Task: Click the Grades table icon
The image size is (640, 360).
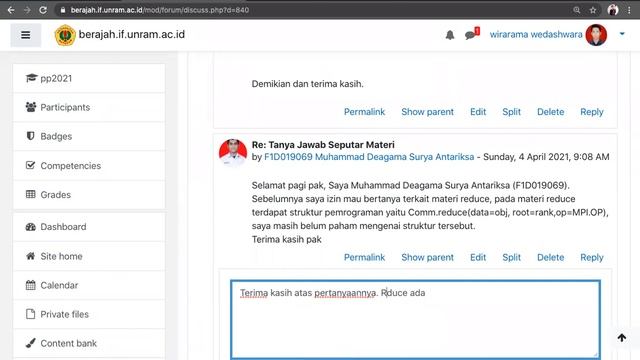Action: coord(31,194)
